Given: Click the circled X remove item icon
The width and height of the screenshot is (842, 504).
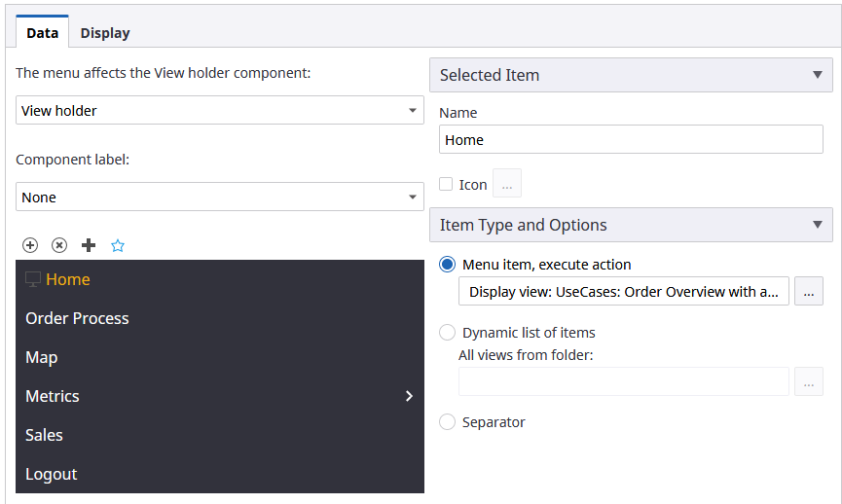Looking at the screenshot, I should click(59, 245).
